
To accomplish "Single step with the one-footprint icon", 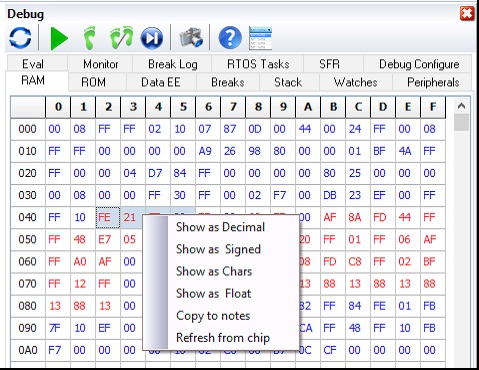I will point(89,38).
